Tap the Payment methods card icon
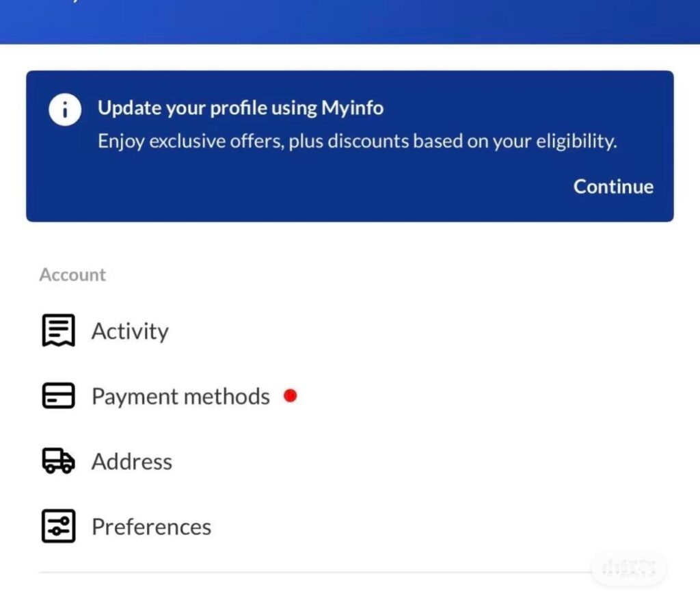Viewport: 700px width, 600px height. tap(58, 396)
